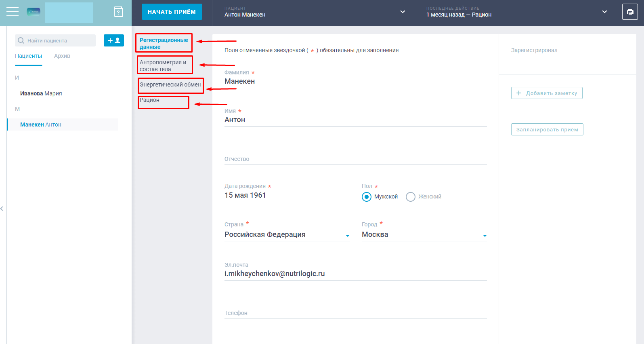Image resolution: width=644 pixels, height=344 pixels.
Task: Click the Отчество field
Action: 356,159
